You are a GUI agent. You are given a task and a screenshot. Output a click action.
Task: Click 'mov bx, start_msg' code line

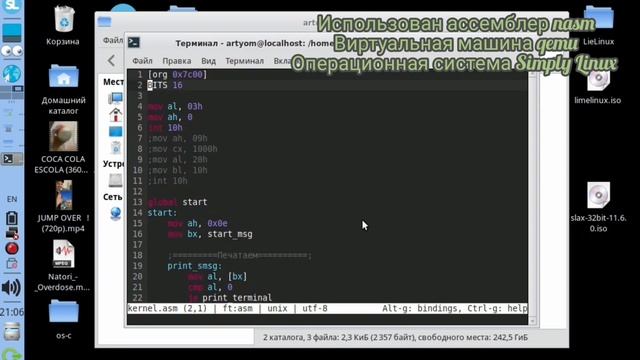click(210, 234)
